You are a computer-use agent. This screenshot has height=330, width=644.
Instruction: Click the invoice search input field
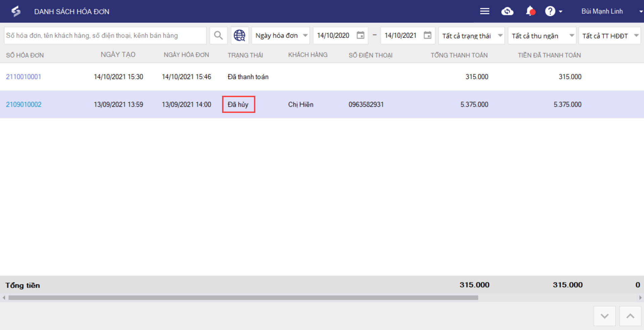pos(105,36)
